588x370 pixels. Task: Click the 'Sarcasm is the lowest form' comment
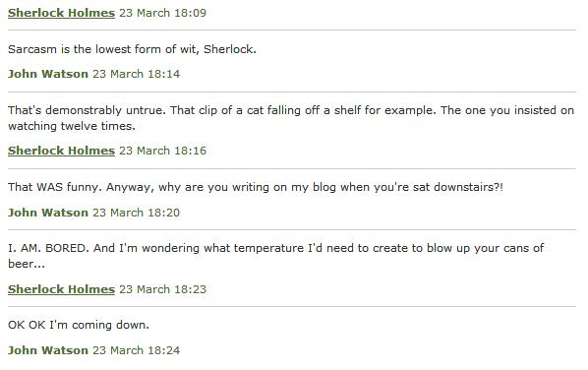[x=132, y=49]
